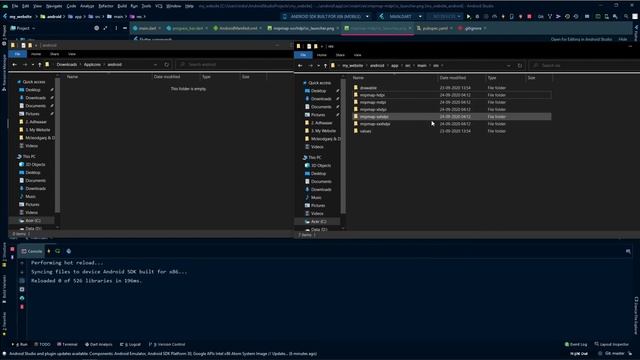Switch to .gitignore editor tab
The image size is (640, 360).
pyautogui.click(x=473, y=28)
